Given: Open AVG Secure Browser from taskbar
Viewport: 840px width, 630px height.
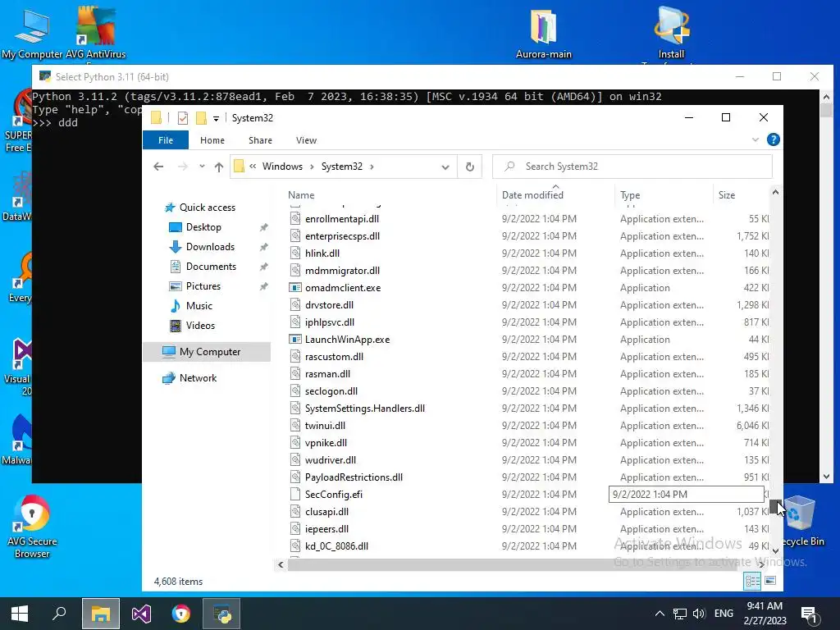Looking at the screenshot, I should [181, 614].
